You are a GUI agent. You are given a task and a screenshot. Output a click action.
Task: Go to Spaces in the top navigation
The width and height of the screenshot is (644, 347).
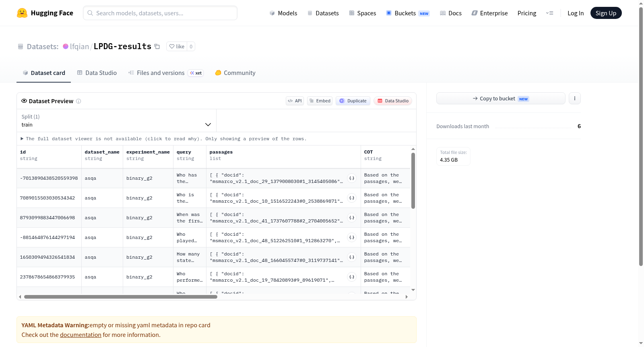tap(363, 13)
